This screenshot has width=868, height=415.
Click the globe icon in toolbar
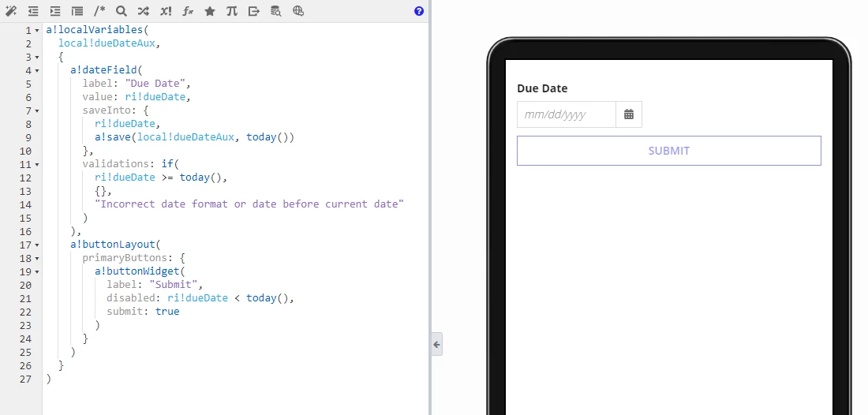point(298,11)
